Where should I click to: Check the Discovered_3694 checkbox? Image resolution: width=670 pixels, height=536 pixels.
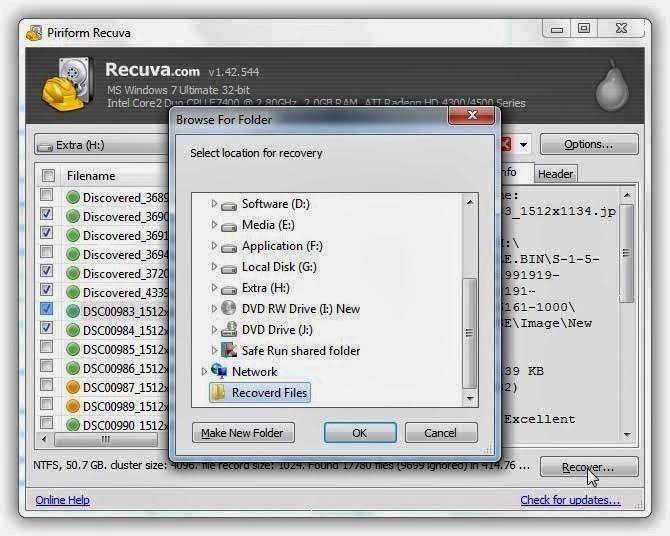point(46,252)
